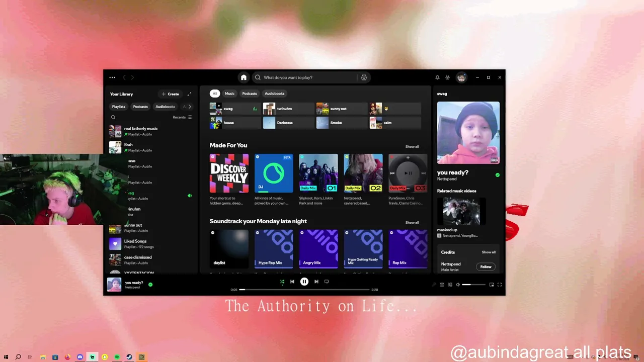The width and height of the screenshot is (644, 362).
Task: Toggle saved checkmark in now-playing bar
Action: click(150, 285)
